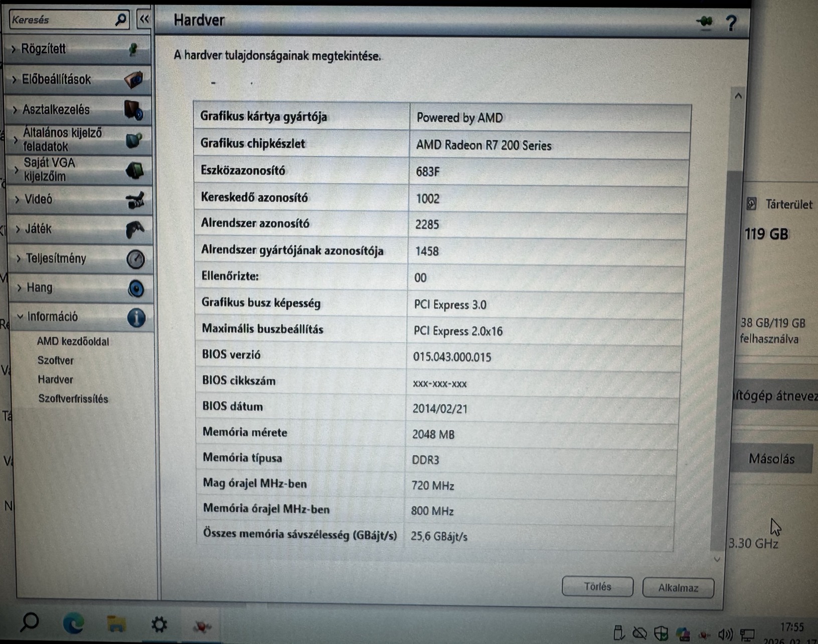Image resolution: width=818 pixels, height=644 pixels.
Task: Click the 'AMD Radeon R7 200 Series' value
Action: coord(483,145)
